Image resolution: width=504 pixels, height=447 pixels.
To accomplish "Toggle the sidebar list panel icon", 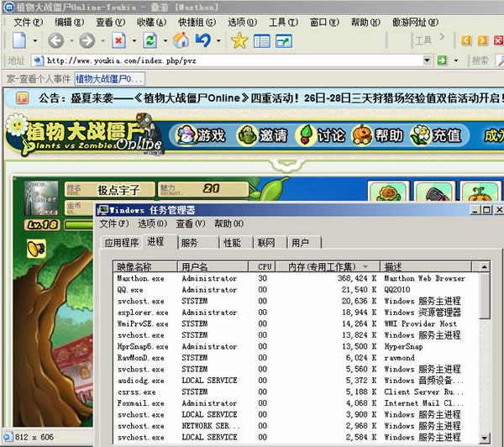I will pyautogui.click(x=261, y=41).
